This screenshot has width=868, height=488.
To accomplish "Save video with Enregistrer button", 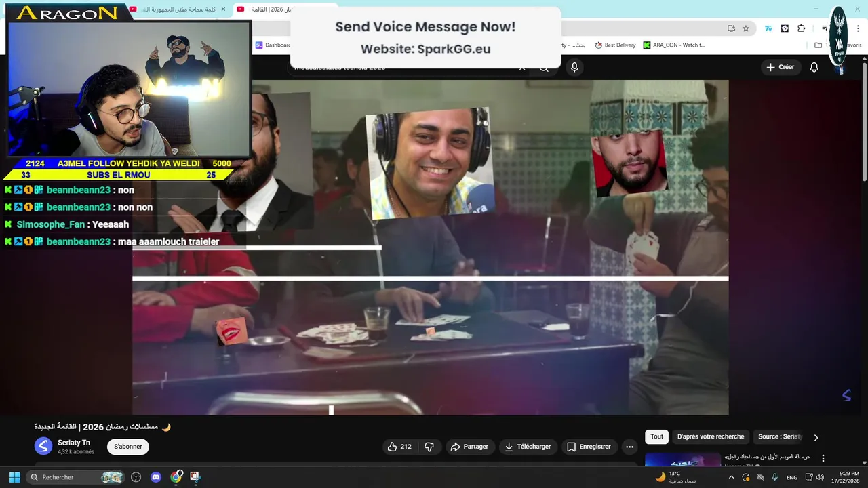I will (x=589, y=447).
